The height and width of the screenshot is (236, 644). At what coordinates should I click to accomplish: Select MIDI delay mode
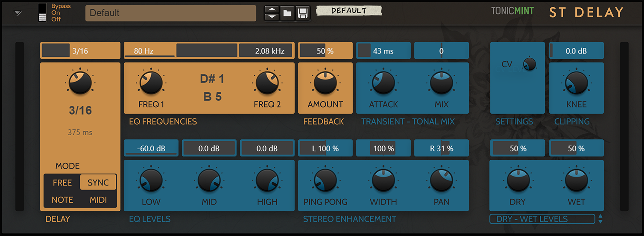[x=98, y=200]
